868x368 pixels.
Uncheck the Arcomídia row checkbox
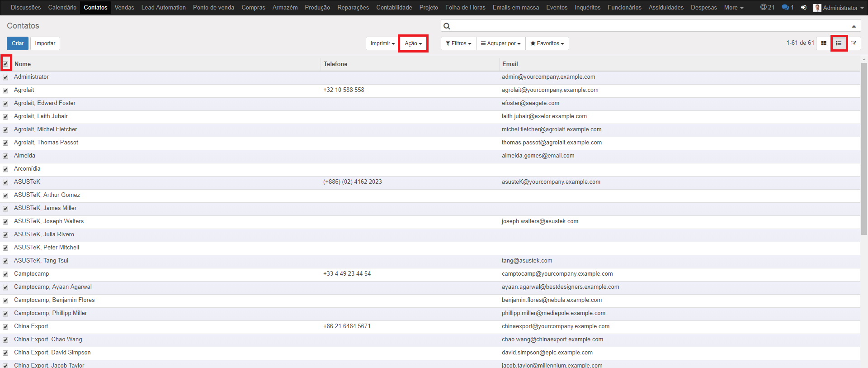[5, 169]
